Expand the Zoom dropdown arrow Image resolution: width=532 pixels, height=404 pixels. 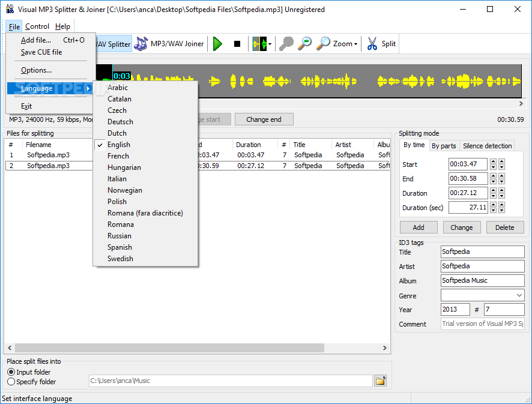coord(355,44)
